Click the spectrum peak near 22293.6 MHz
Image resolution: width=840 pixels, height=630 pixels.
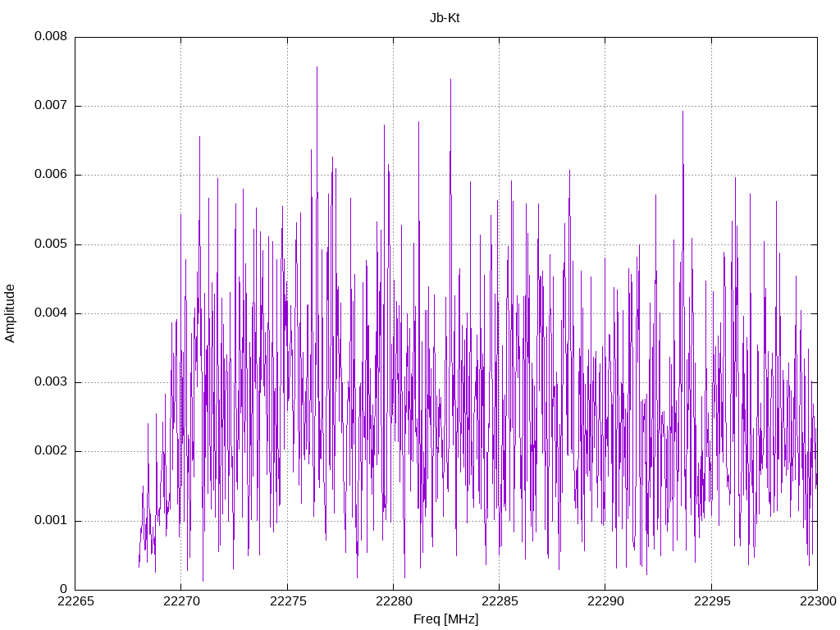tap(683, 113)
